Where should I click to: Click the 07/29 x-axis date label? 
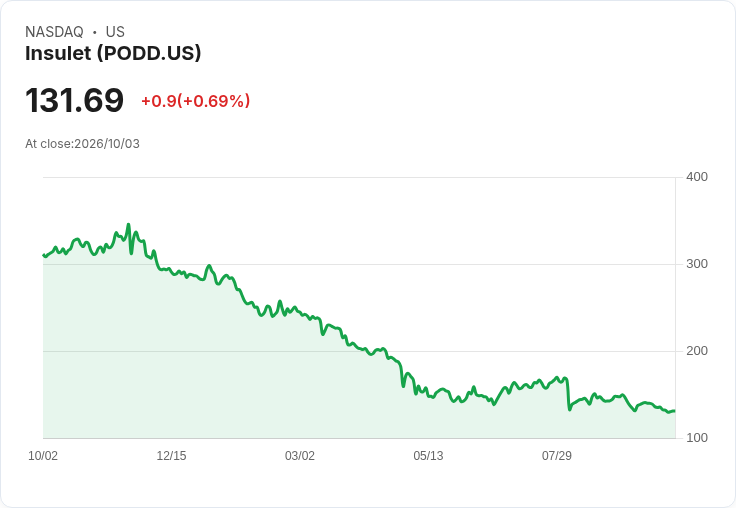(x=557, y=456)
